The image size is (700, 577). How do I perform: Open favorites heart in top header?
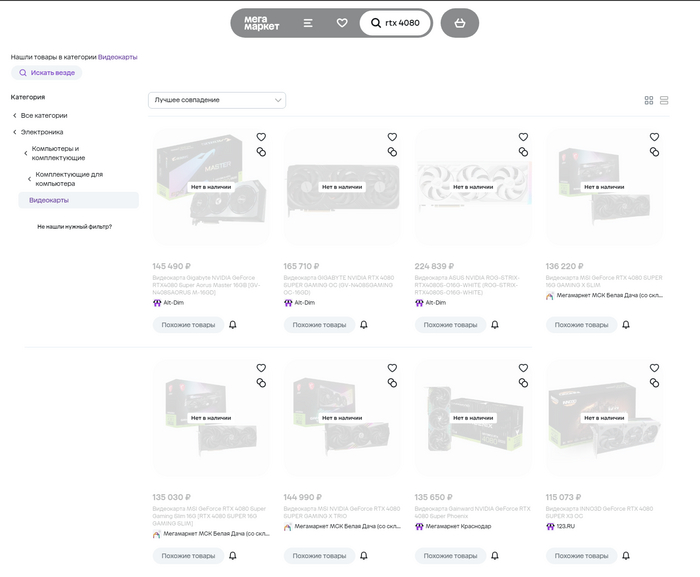(x=342, y=23)
